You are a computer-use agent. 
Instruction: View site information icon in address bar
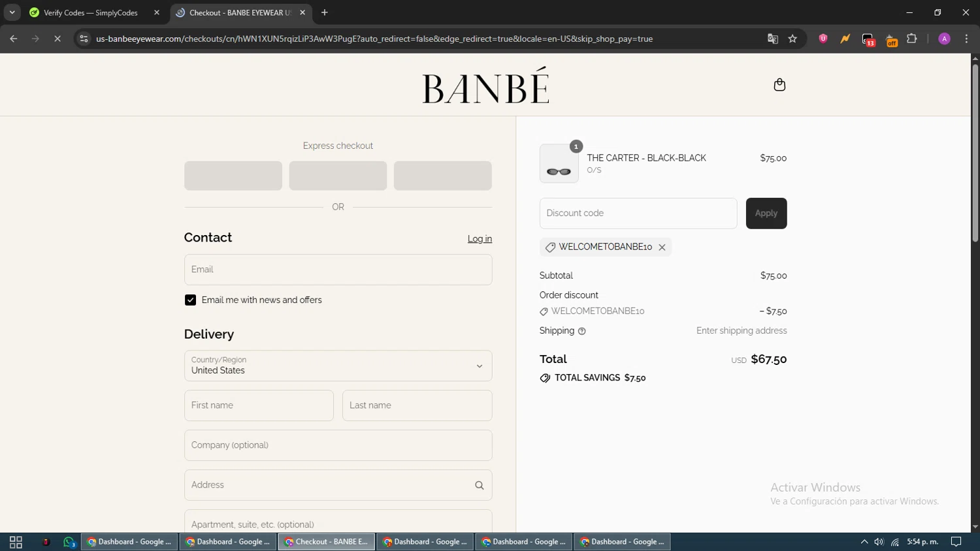pyautogui.click(x=84, y=39)
